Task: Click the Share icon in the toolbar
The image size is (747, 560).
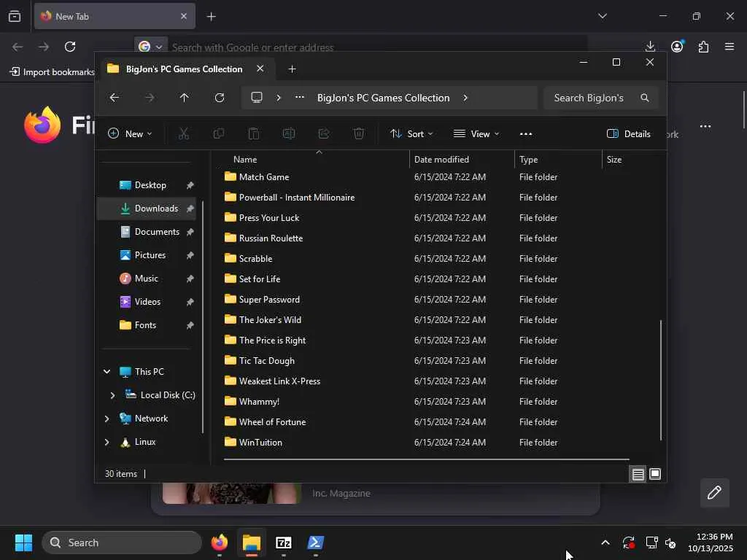Action: 324,134
